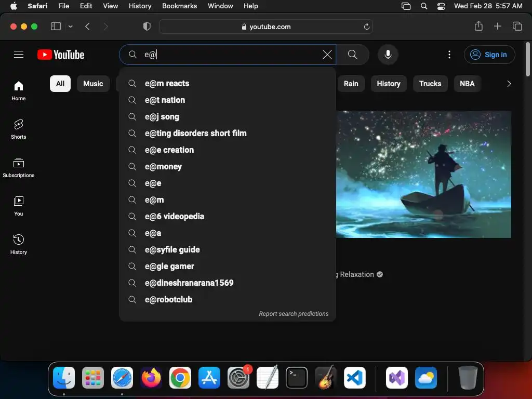
Task: Select the Music filter chip
Action: pos(93,84)
